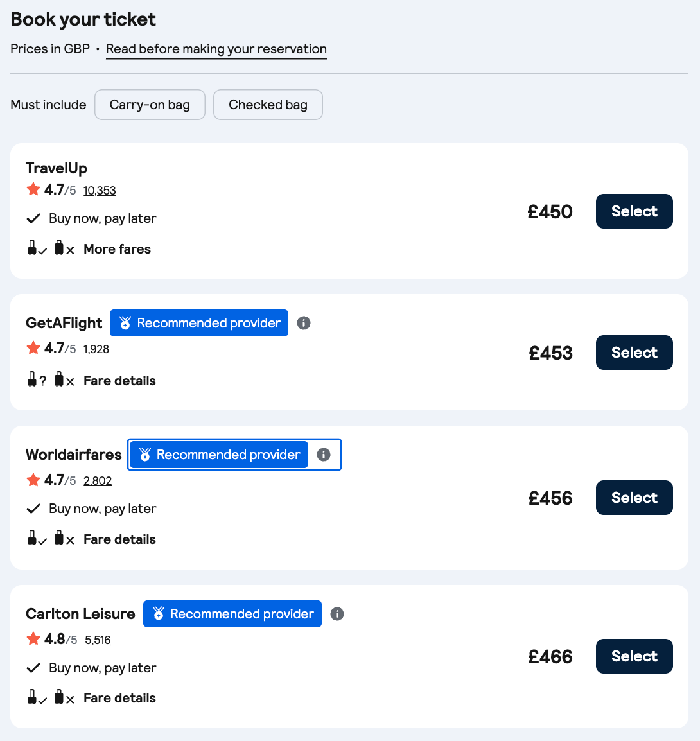
Task: Open info icon next to GetAFlight badge
Action: 304,323
